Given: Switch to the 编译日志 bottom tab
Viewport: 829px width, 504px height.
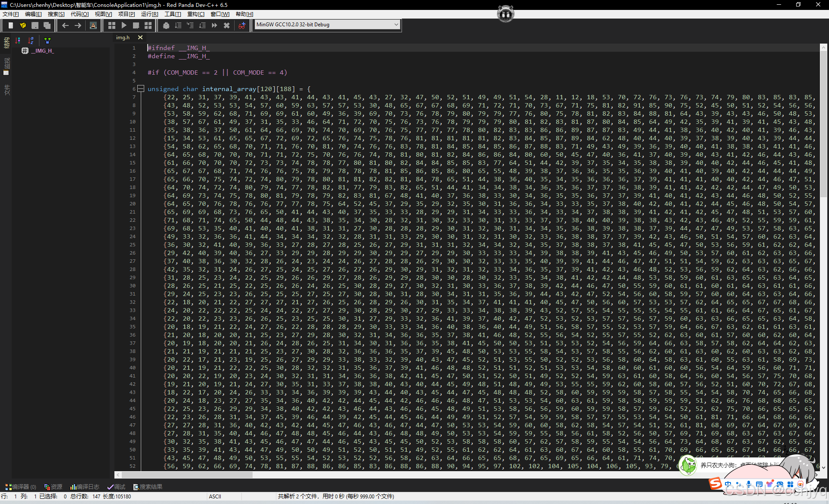Looking at the screenshot, I should tap(85, 487).
